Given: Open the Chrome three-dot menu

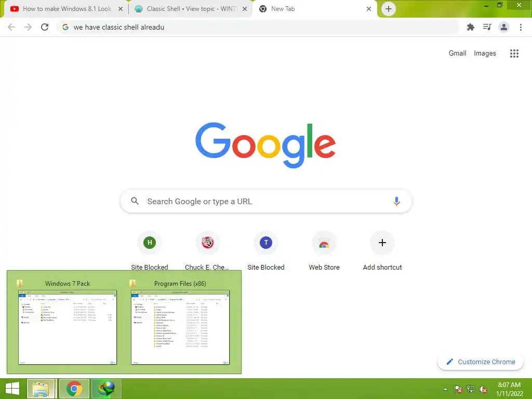Looking at the screenshot, I should 521,27.
